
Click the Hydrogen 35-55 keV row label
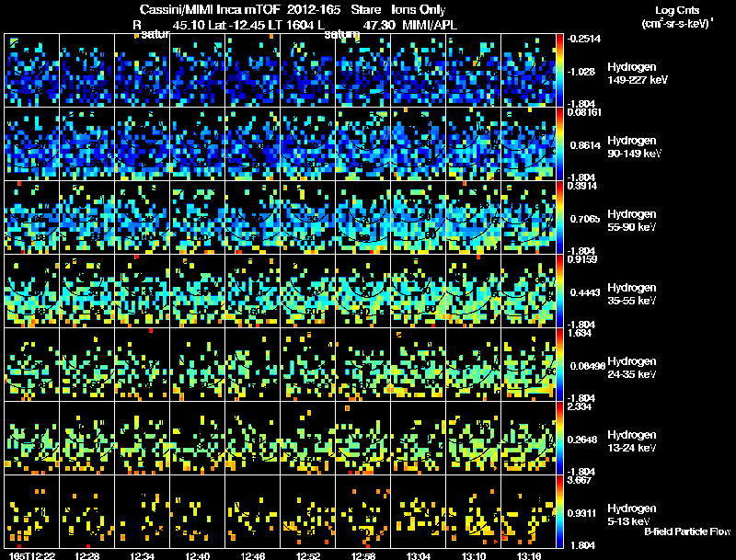click(x=632, y=294)
